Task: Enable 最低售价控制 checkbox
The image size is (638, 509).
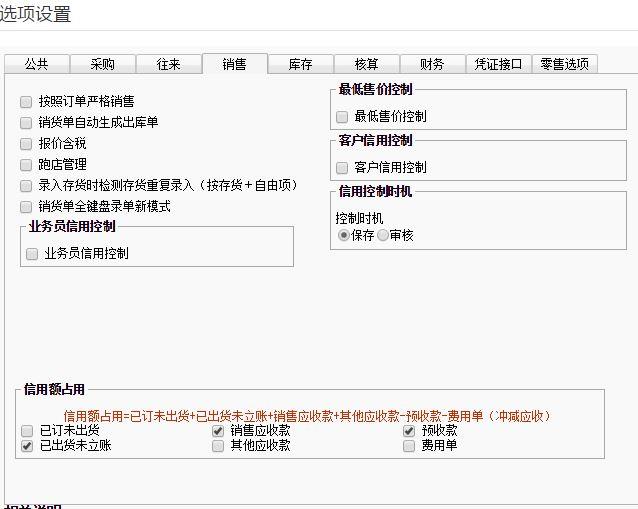Action: pyautogui.click(x=342, y=117)
